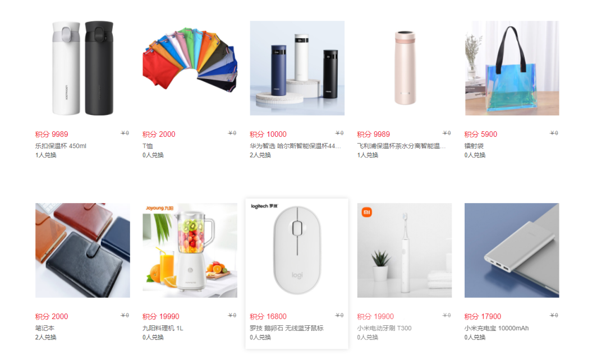Click the 积分 16800 price label

(x=268, y=316)
